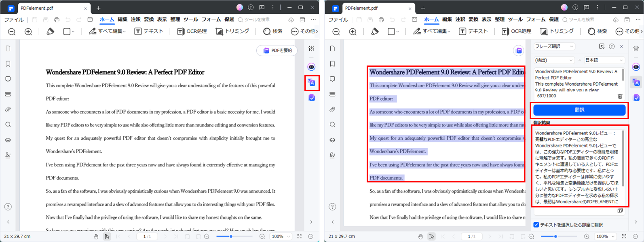Copy the translation result with the copy icon
Viewport: 644px width, 242px height.
pyautogui.click(x=620, y=211)
